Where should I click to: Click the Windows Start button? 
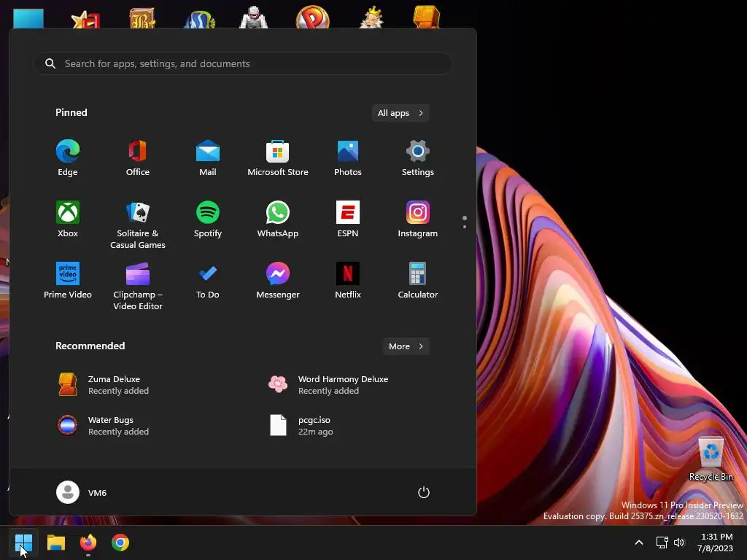[23, 542]
